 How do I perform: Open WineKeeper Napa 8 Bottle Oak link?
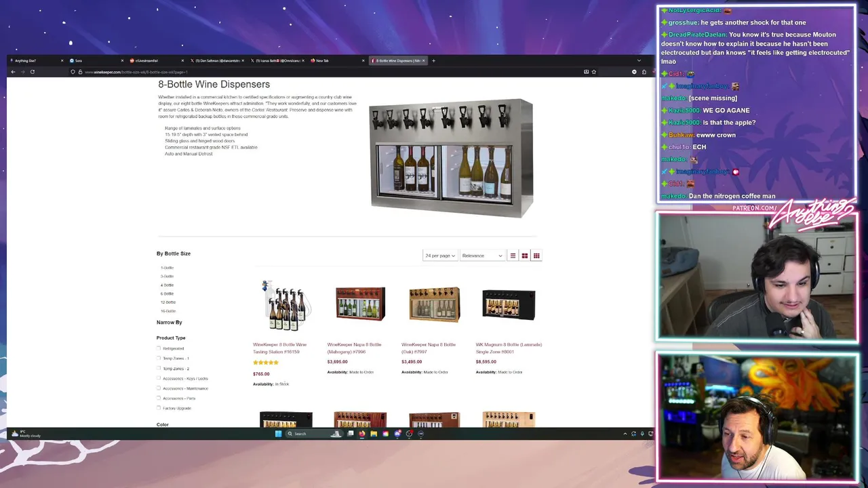pos(429,348)
